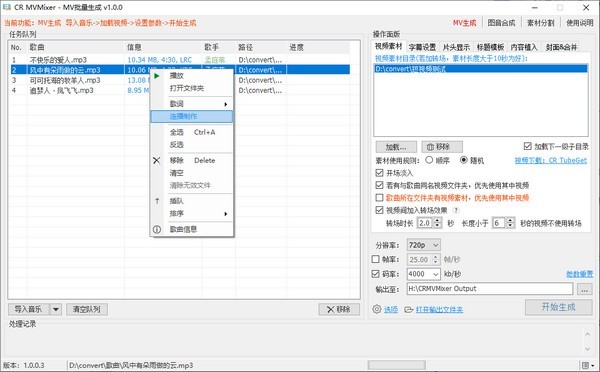Click the 移除 button with trash icon under material list

(442, 147)
